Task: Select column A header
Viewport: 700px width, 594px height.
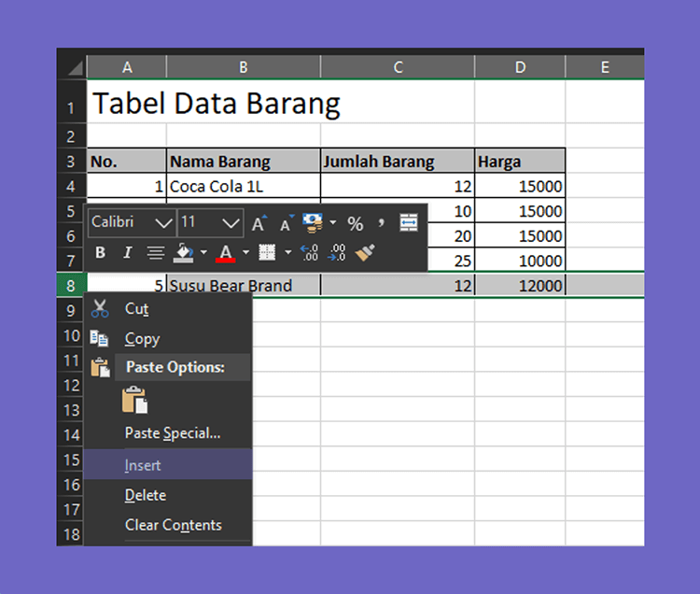Action: point(127,67)
